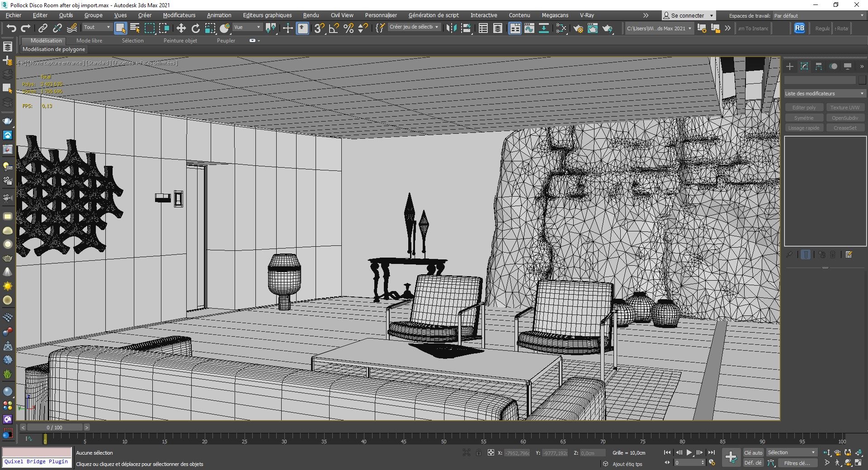Open the Rendered Frame Window icon
The image size is (868, 470).
click(x=593, y=28)
